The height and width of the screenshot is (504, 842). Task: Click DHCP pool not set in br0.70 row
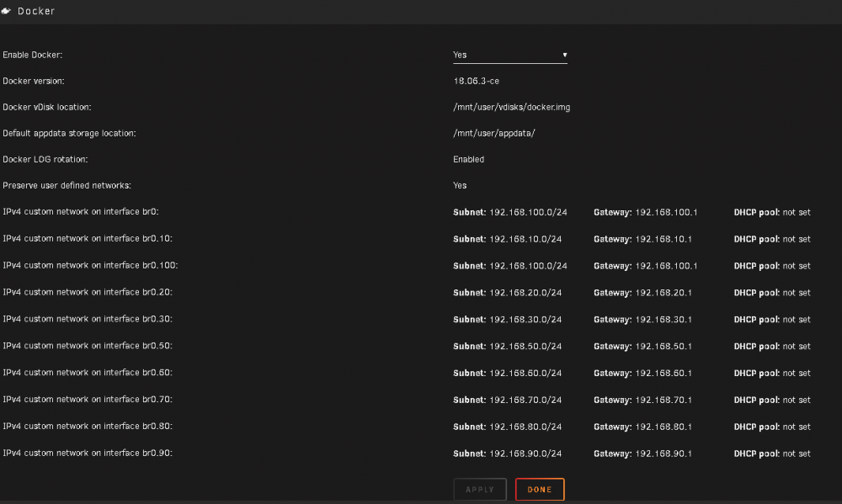pos(772,401)
